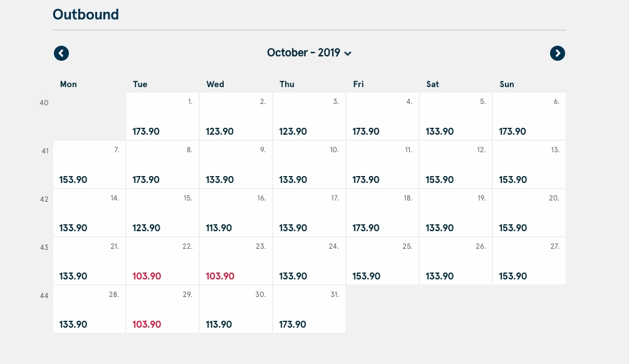
Task: Select October 1 fare 173.90
Action: [x=162, y=117]
